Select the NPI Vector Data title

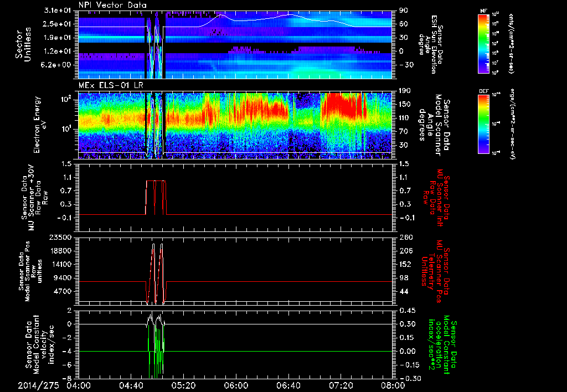coord(114,5)
